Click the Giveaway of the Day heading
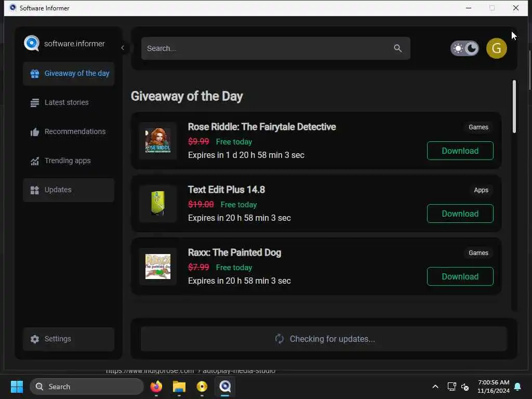532x399 pixels. click(187, 96)
